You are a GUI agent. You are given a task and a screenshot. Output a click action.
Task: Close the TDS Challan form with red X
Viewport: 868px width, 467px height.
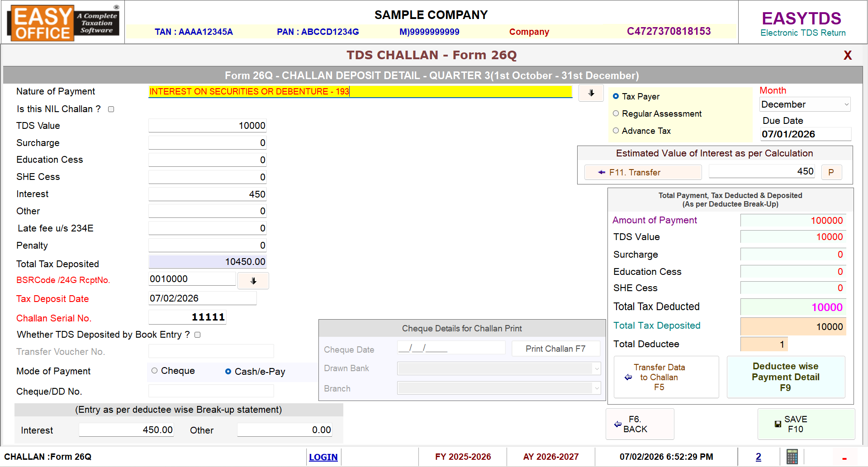coord(847,55)
